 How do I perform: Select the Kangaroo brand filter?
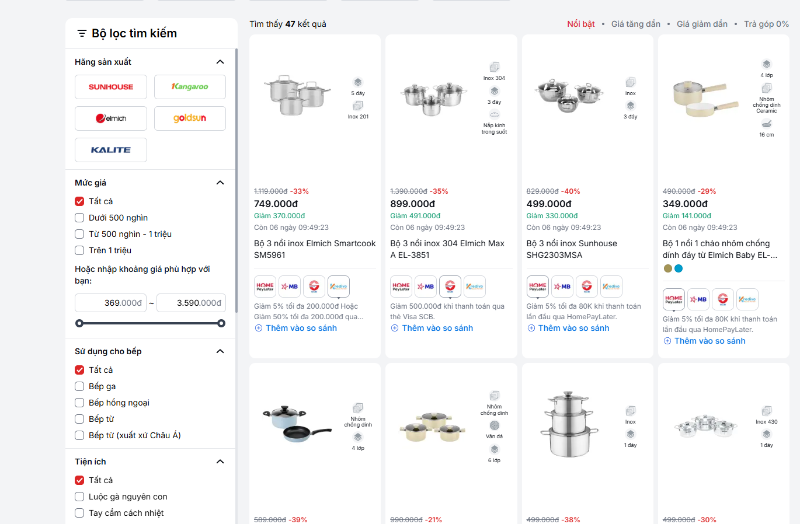[x=189, y=87]
